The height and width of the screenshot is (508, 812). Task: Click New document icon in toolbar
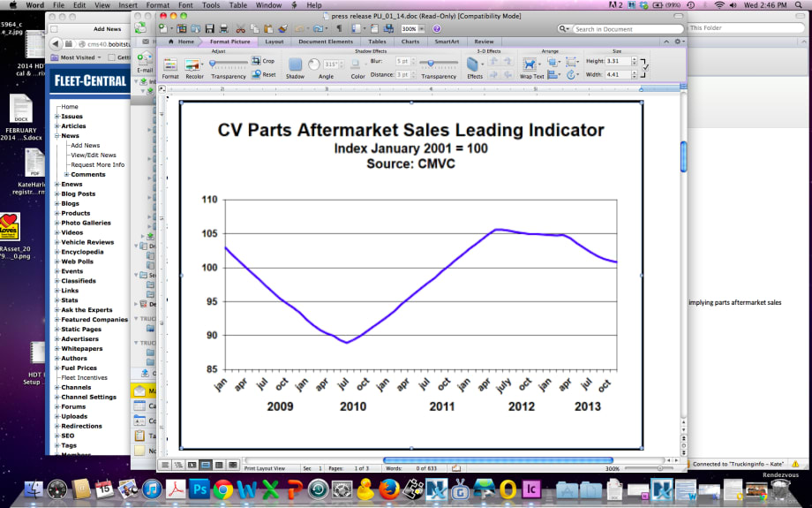point(163,29)
